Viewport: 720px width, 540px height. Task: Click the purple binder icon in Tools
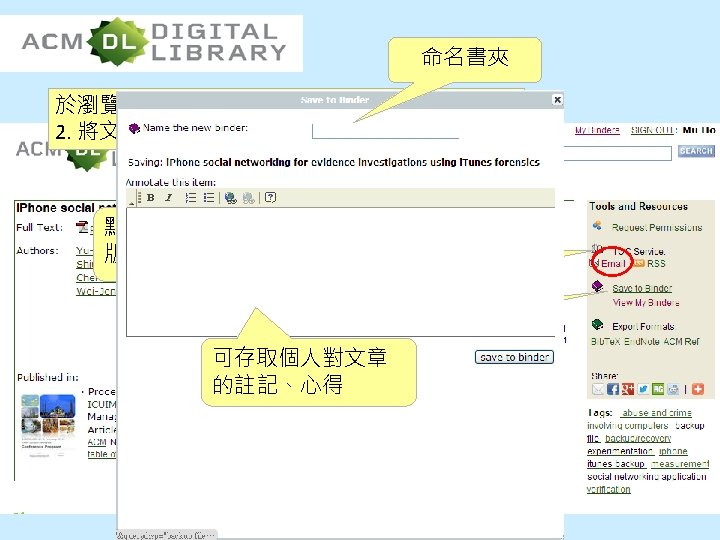[597, 286]
